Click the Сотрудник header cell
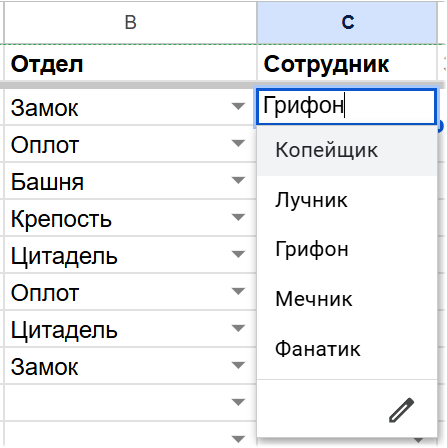Image resolution: width=447 pixels, height=448 pixels. [347, 63]
